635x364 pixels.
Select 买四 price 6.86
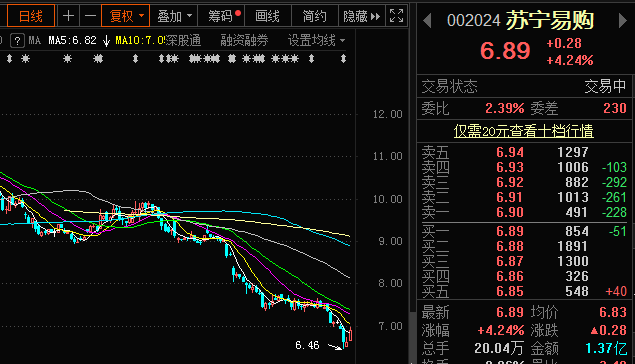510,276
